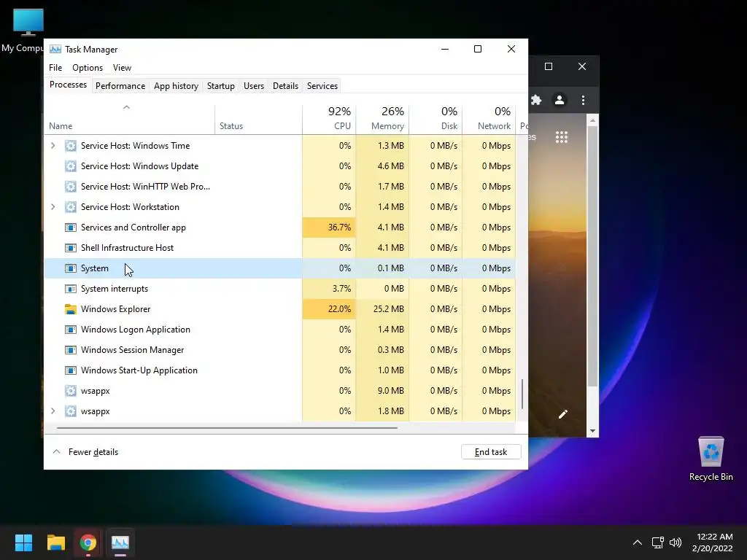
Task: Switch to the Users tab
Action: [253, 86]
